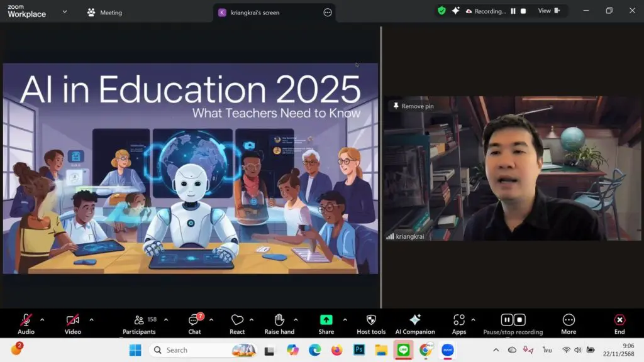The height and width of the screenshot is (362, 644).
Task: Launch AI Companion from toolbar
Action: point(415,321)
